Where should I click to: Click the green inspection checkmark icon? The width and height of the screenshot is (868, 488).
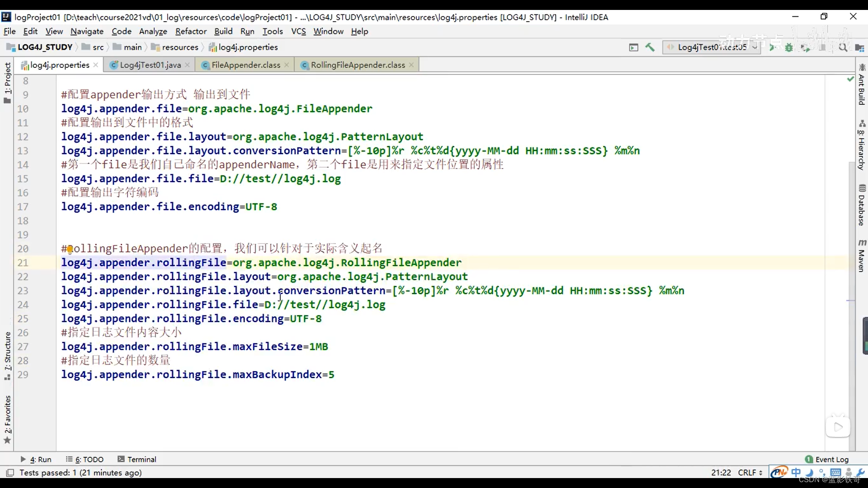click(x=850, y=79)
